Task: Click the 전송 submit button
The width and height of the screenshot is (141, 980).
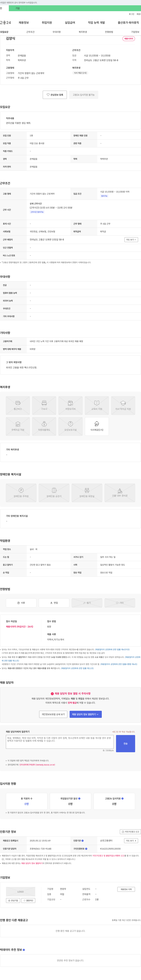Action: 125,743
